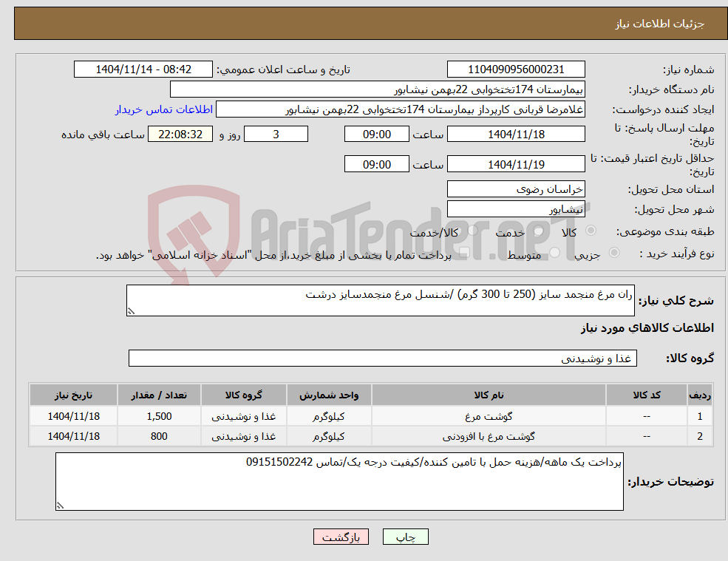This screenshot has height=561, width=728.
Task: Click the resize handle of buyer notes box
Action: [60, 506]
